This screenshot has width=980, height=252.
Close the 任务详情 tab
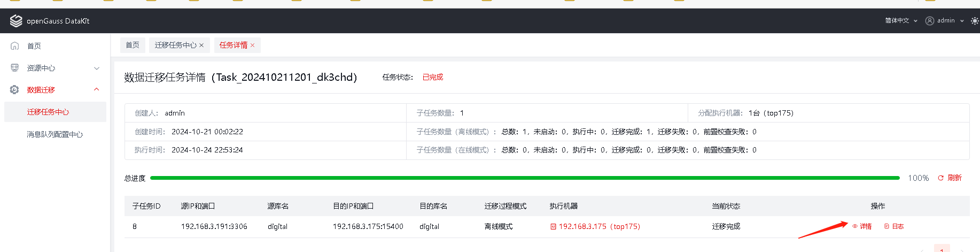(x=253, y=45)
